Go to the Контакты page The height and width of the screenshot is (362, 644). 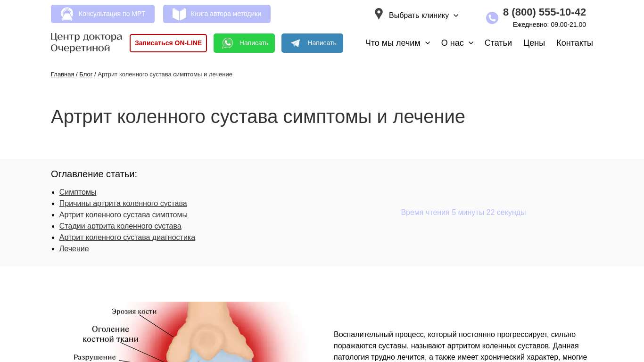pos(574,43)
